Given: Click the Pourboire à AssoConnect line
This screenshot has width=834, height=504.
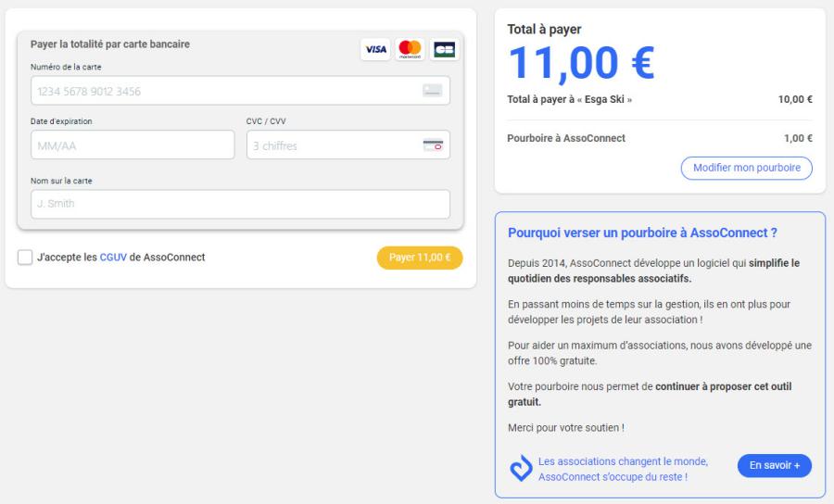Looking at the screenshot, I should 660,138.
